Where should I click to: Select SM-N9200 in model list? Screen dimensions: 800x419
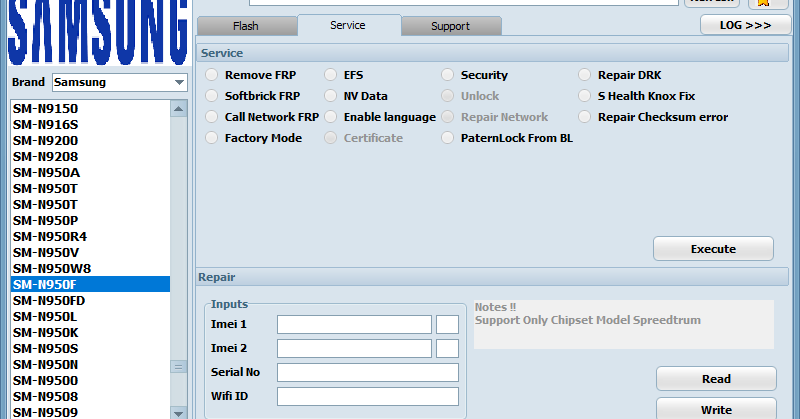click(x=90, y=141)
